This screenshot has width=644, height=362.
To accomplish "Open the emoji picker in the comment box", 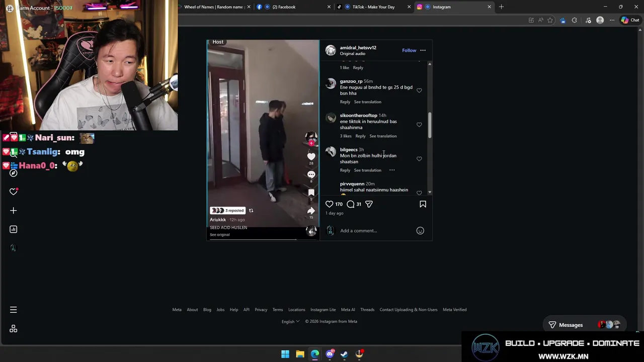I will click(420, 231).
